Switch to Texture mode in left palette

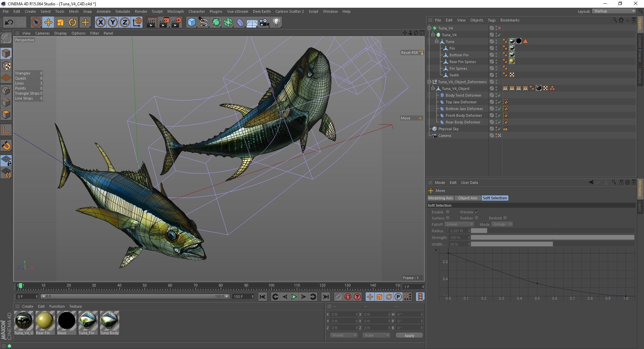[x=6, y=66]
